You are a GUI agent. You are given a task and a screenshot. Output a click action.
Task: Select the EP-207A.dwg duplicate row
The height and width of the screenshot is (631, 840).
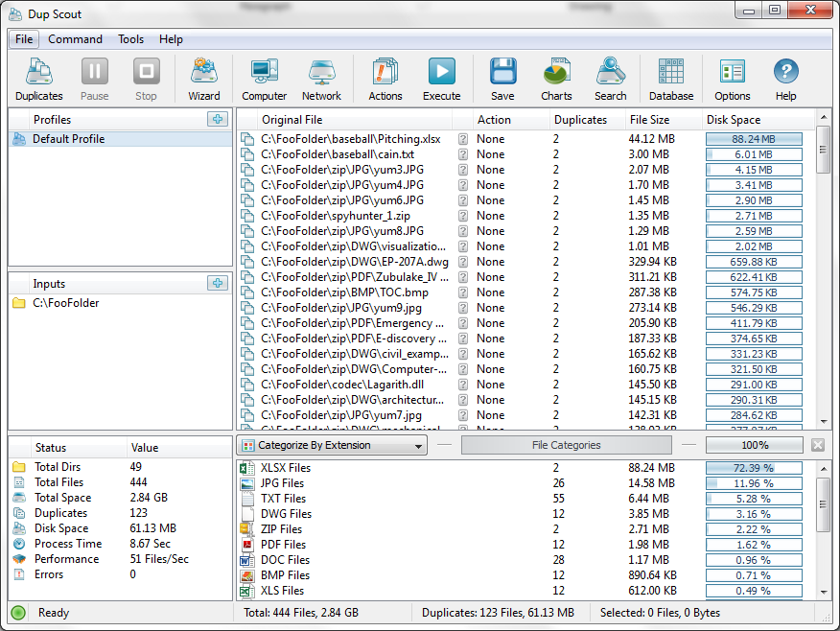[x=525, y=262]
